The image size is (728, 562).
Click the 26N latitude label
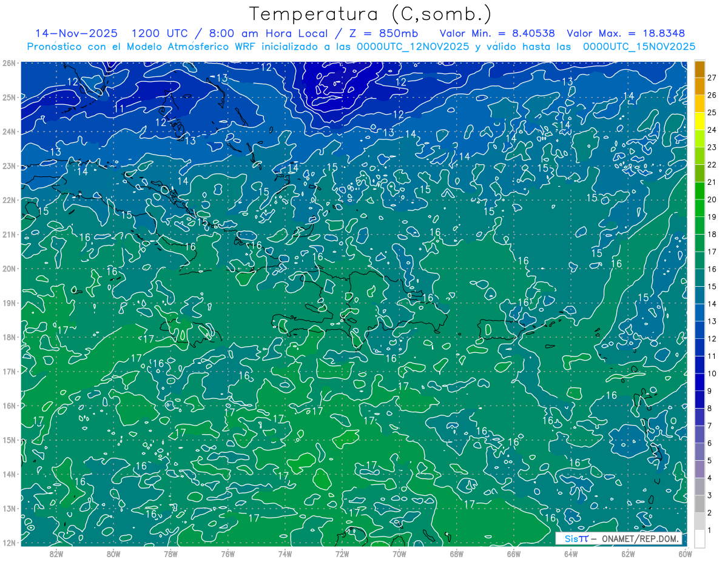9,63
